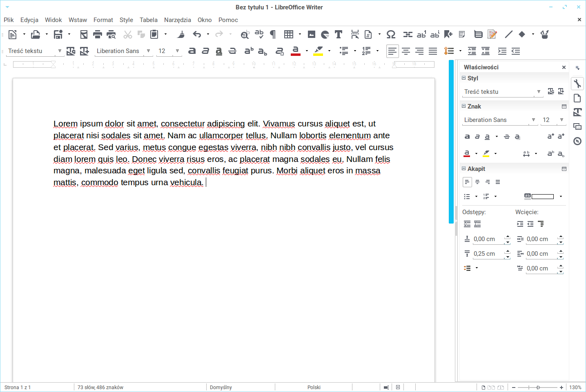Open highlighting color dropdown arrow
The image size is (586, 392).
coord(329,51)
